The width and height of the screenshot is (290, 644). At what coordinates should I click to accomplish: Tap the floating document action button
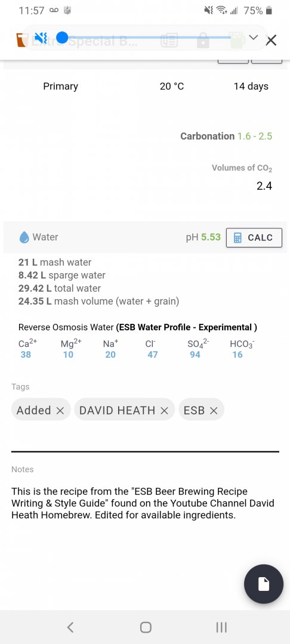pyautogui.click(x=264, y=584)
